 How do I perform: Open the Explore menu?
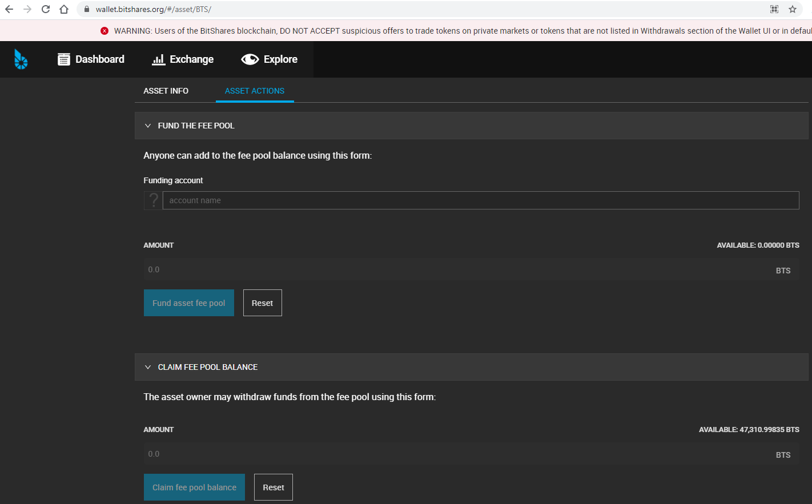point(270,59)
